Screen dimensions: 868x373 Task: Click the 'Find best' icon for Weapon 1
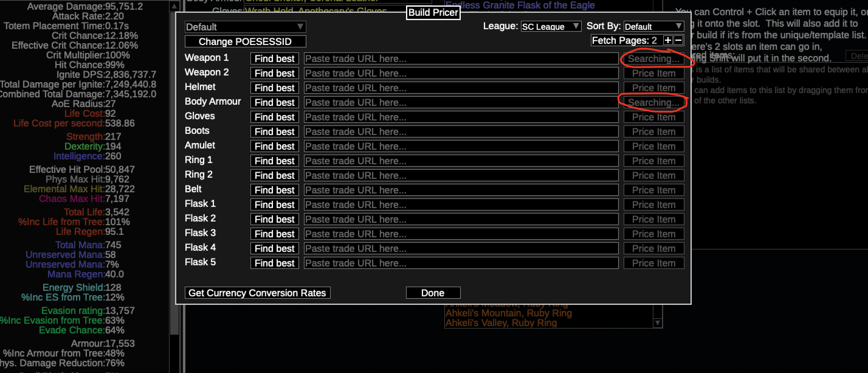tap(275, 59)
